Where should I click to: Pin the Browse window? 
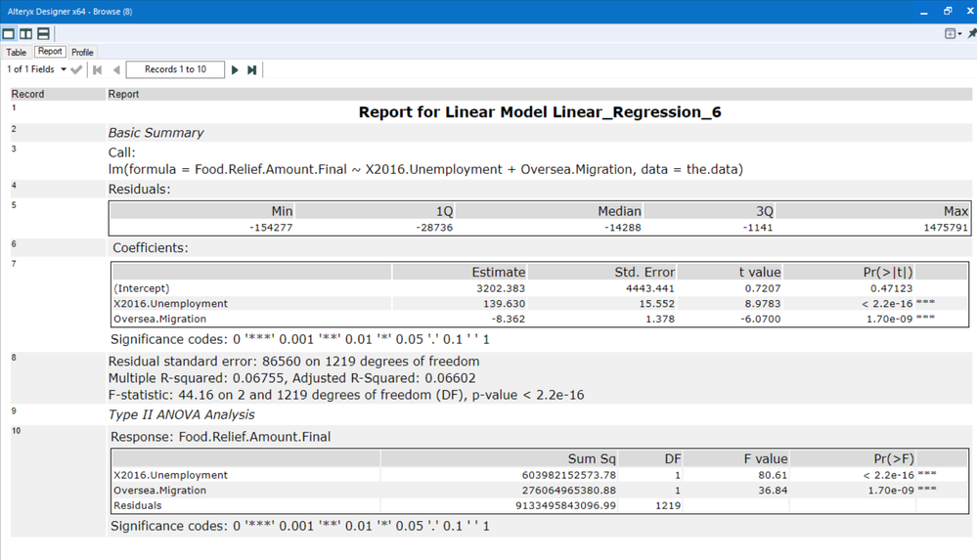[x=972, y=33]
